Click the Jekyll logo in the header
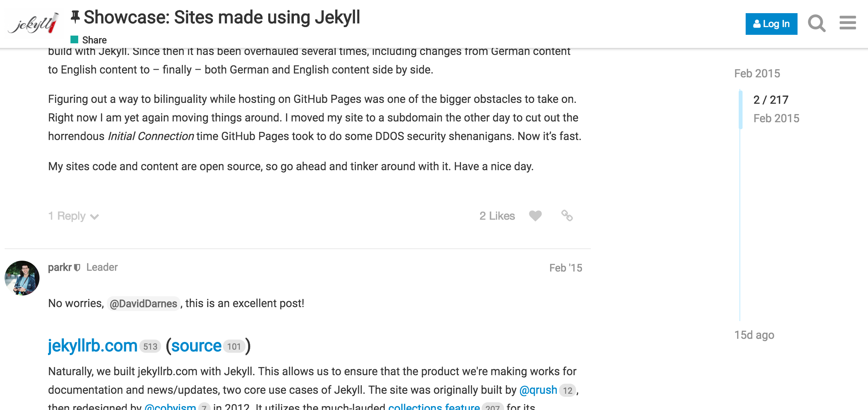The width and height of the screenshot is (868, 410). click(x=34, y=24)
